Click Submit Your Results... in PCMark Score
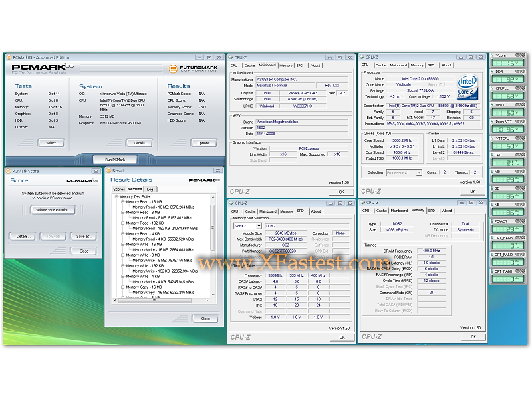Screen dimensions: 532x399 point(53,210)
